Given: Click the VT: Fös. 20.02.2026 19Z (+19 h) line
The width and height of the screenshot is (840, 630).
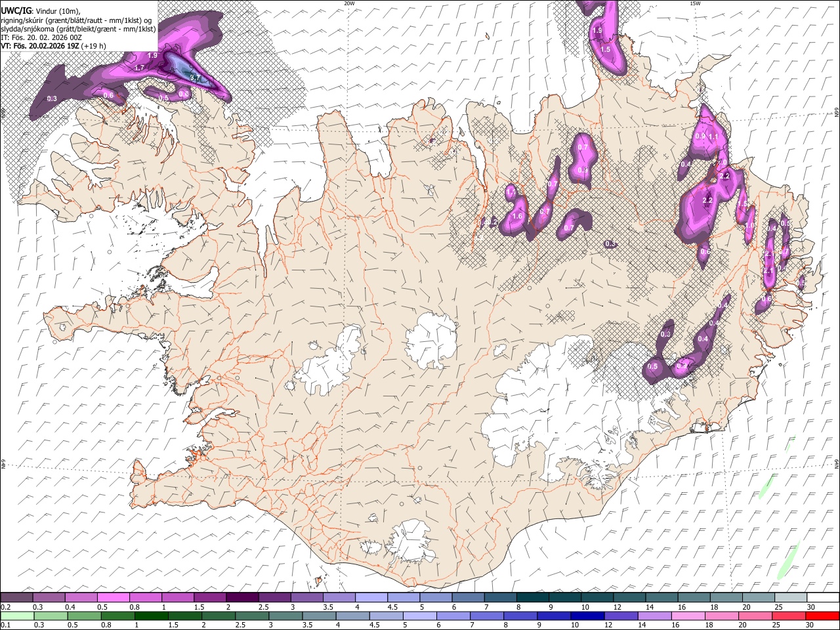Looking at the screenshot, I should pos(54,47).
